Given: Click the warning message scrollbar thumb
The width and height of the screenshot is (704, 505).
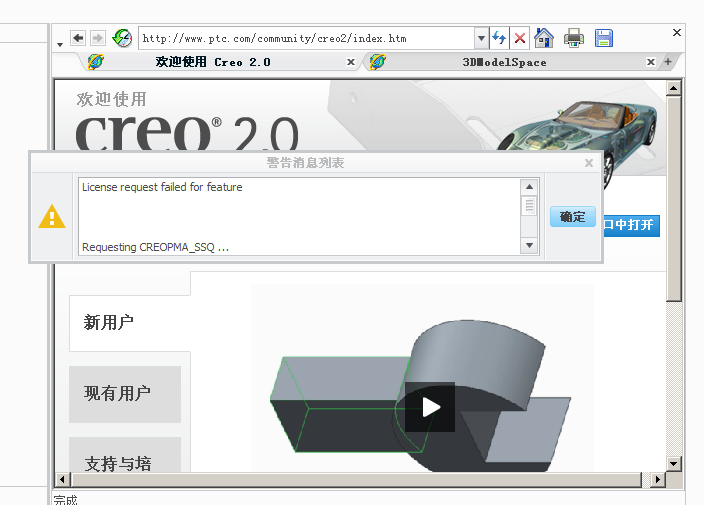Looking at the screenshot, I should (529, 206).
